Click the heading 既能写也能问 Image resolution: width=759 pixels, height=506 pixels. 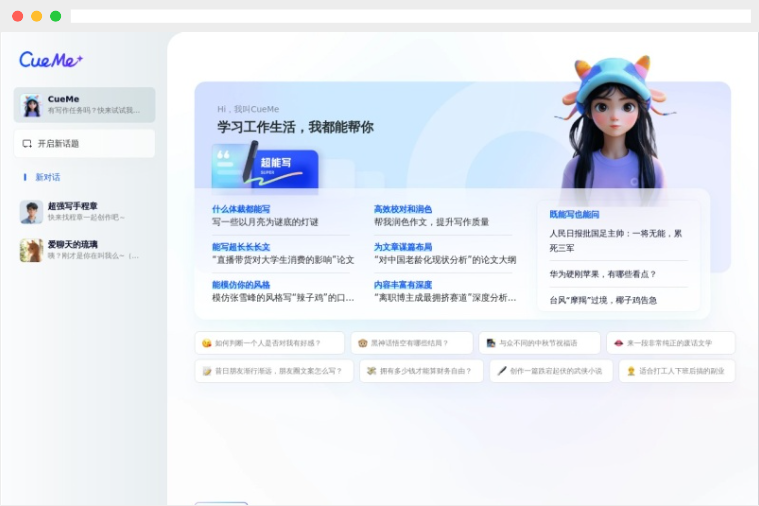point(574,214)
